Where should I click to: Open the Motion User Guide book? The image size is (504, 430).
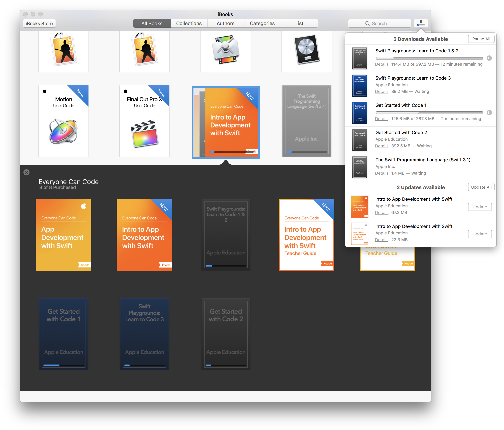coord(64,121)
